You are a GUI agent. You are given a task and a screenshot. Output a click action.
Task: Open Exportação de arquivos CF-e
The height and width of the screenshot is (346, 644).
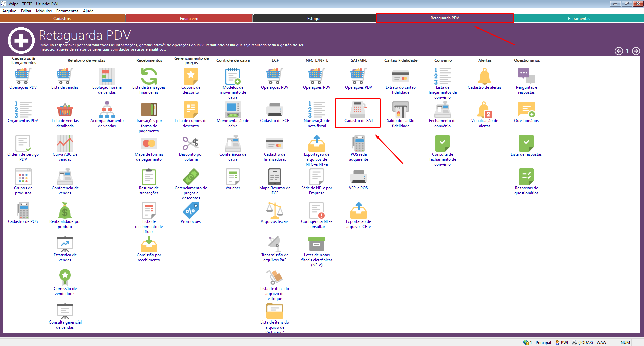coord(359,215)
